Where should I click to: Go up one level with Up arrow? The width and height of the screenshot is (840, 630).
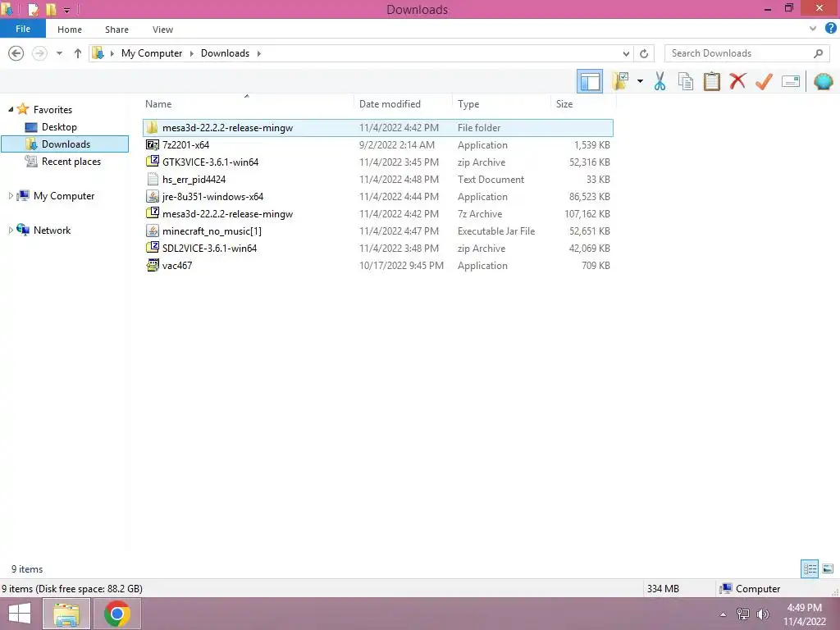pos(78,53)
